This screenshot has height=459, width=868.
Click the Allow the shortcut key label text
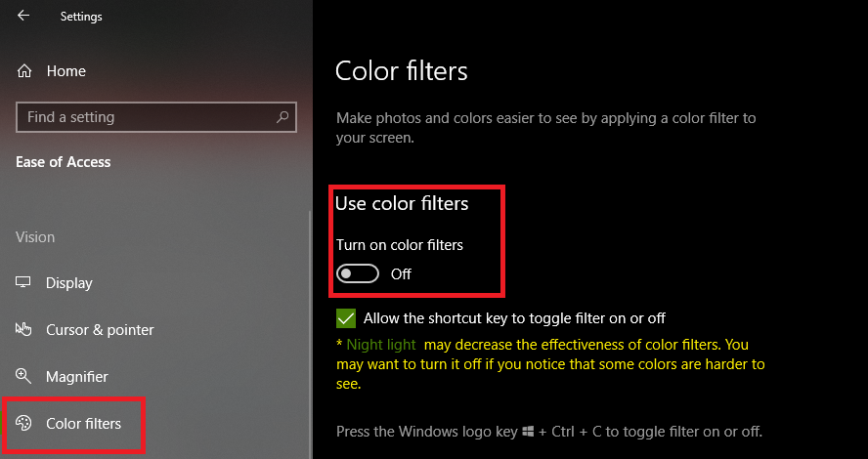point(514,318)
